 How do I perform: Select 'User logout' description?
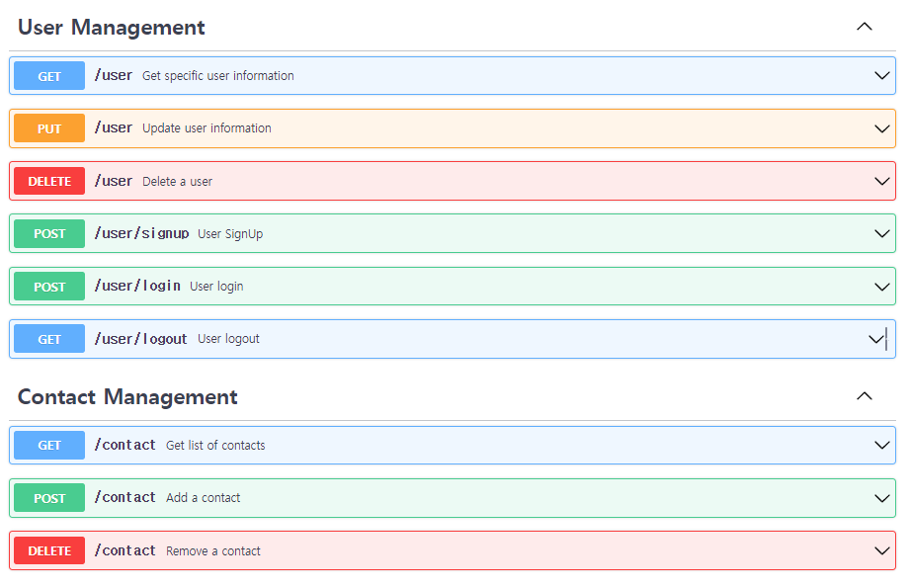tap(228, 339)
